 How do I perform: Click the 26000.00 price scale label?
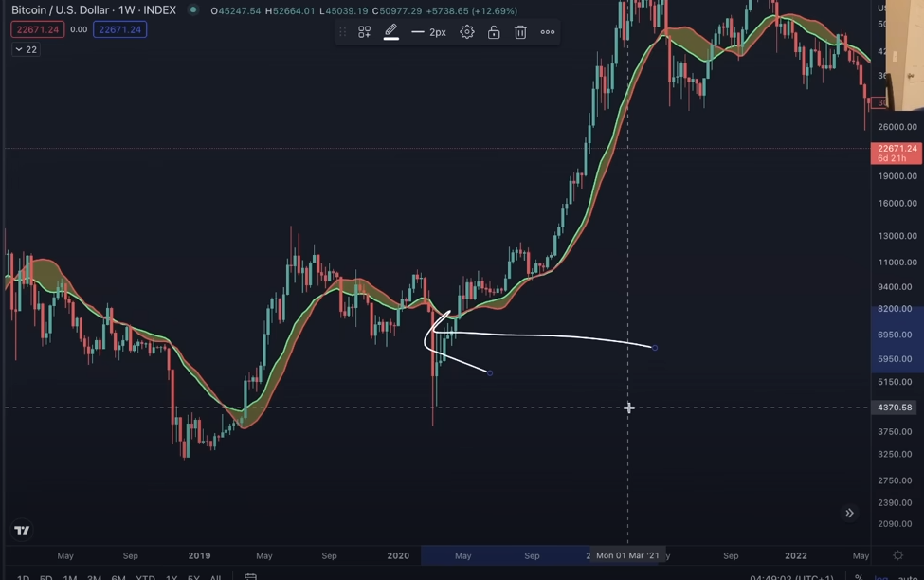[x=897, y=127]
